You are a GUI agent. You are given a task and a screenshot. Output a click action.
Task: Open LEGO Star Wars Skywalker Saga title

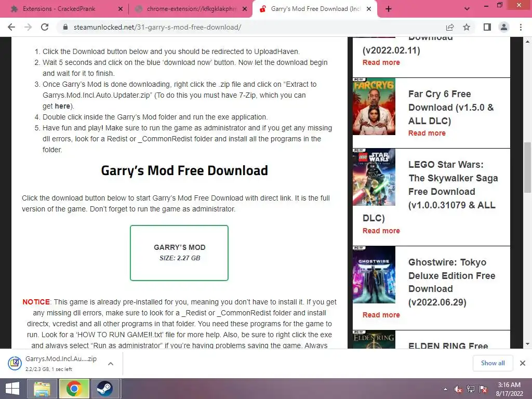(431, 191)
